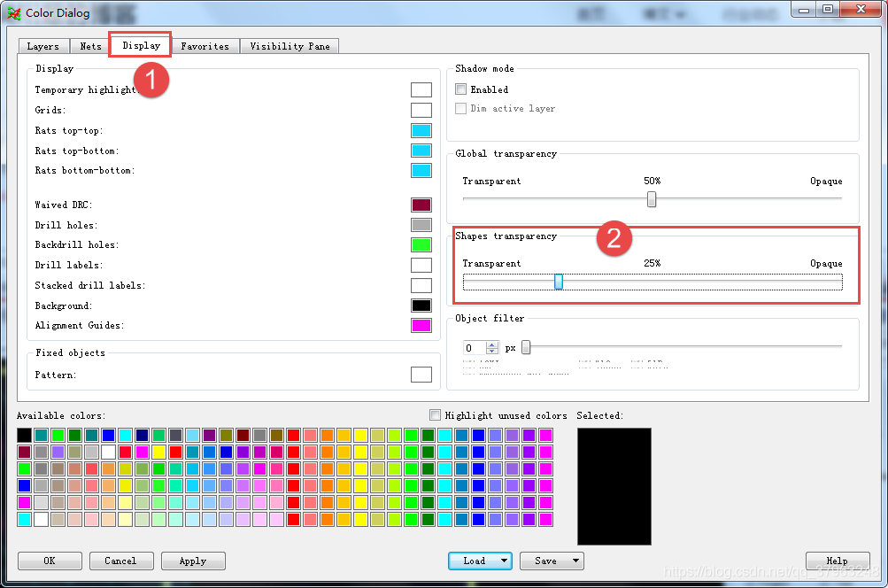This screenshot has width=888, height=588.
Task: Check Highlight unused colors
Action: [435, 415]
